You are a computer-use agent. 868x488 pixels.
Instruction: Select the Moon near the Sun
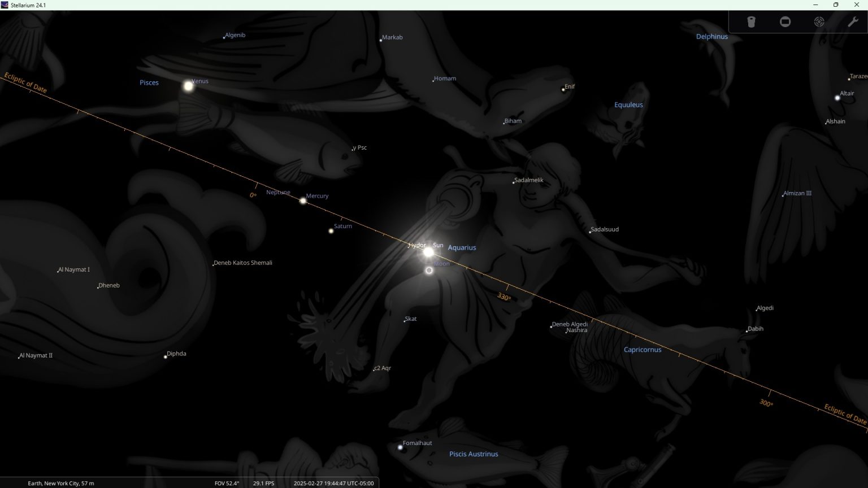click(x=428, y=271)
